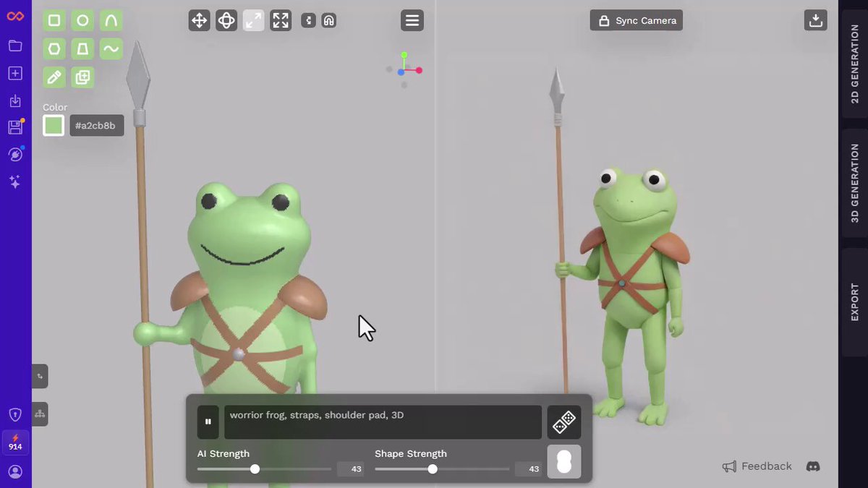Select the hexagon shape tool
Viewport: 868px width, 488px height.
pos(54,49)
